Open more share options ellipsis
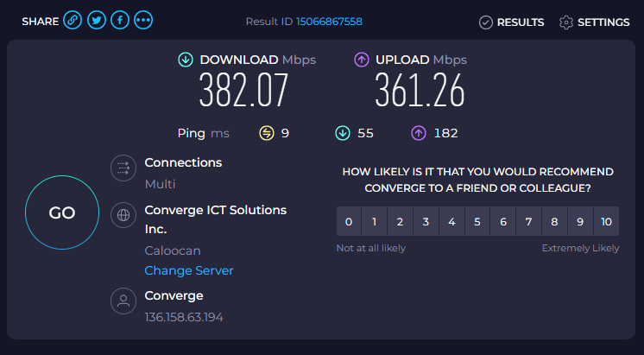Image resolution: width=644 pixels, height=355 pixels. (x=143, y=20)
